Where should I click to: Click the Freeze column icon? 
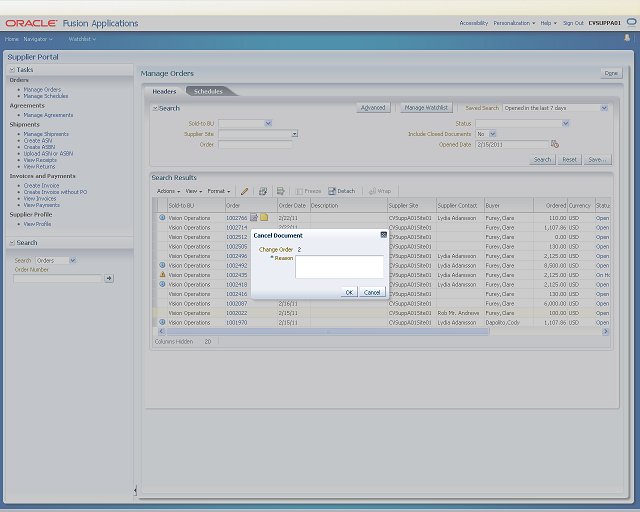pos(299,191)
